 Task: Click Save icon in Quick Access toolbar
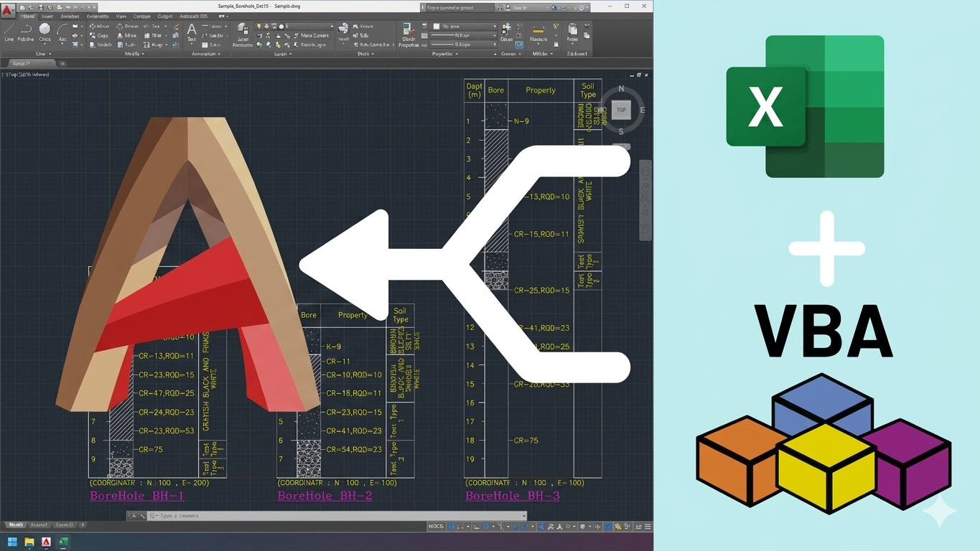[x=40, y=7]
